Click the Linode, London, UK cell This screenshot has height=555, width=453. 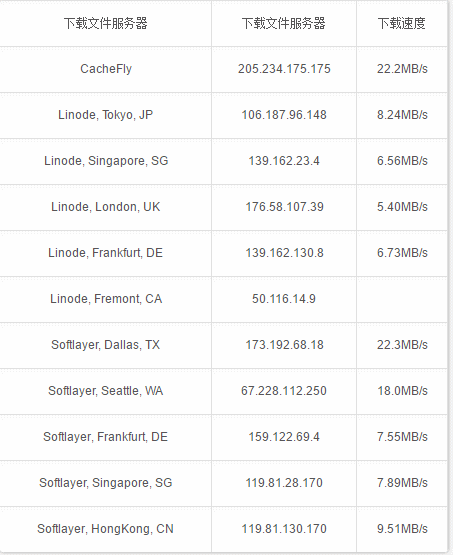coord(105,207)
